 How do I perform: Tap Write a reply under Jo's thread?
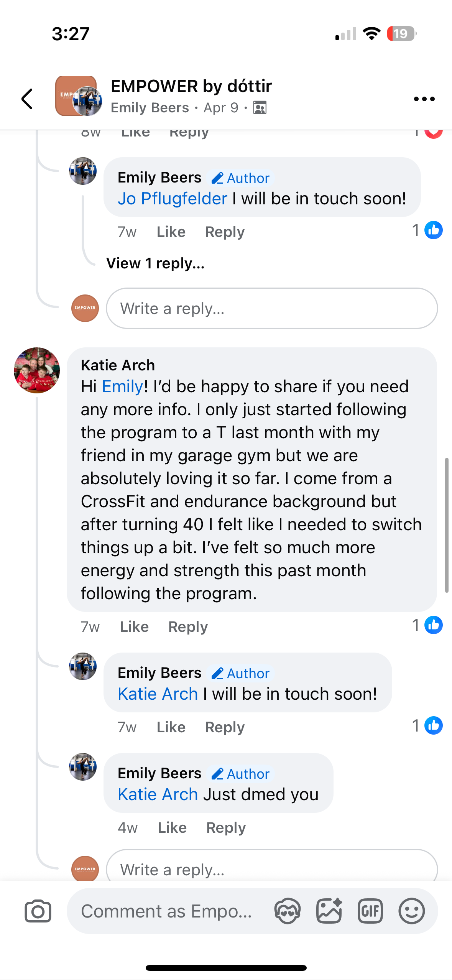(271, 308)
